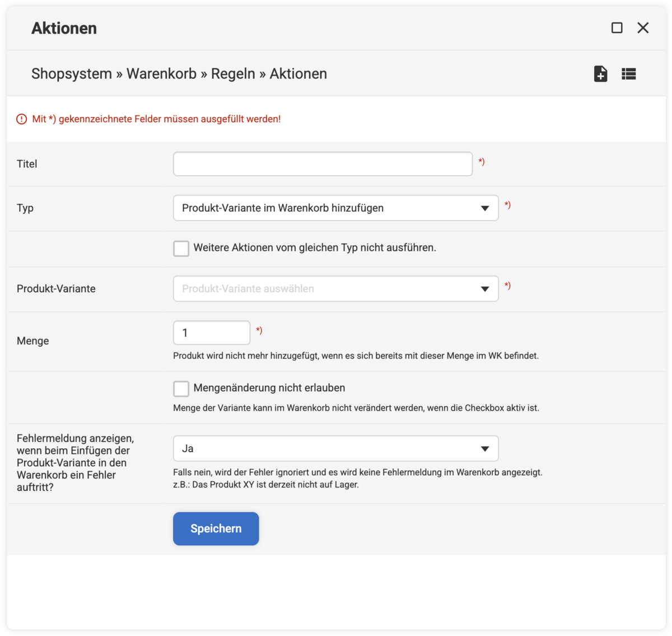Click the 'Produkt wird nicht mehr hinzugefügt' hint

[x=356, y=356]
